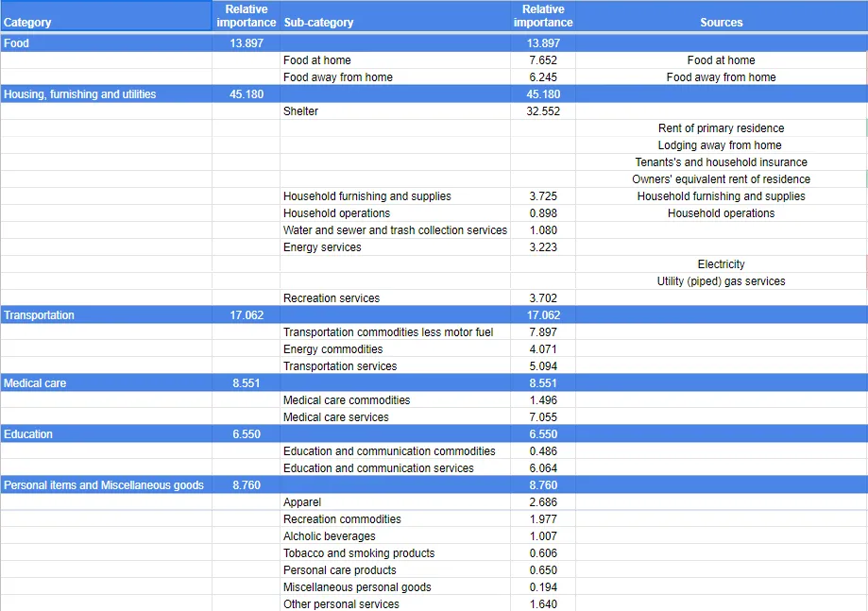Select Housing's 45.180 value beside the category

click(x=247, y=94)
